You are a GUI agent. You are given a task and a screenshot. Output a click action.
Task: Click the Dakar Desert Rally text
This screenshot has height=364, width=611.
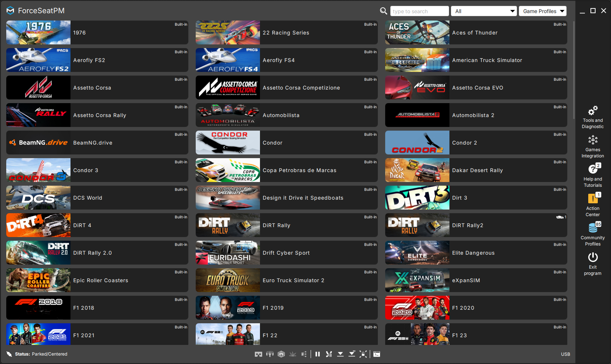477,170
